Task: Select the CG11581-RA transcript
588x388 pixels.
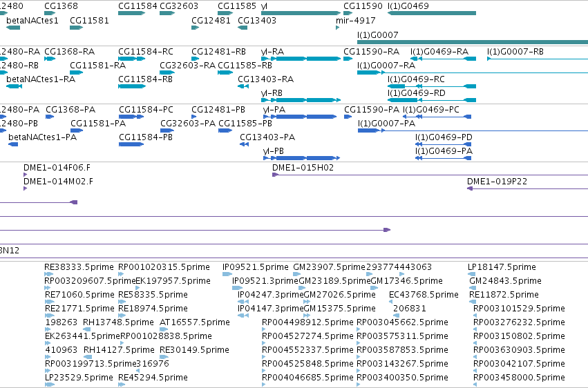Action: point(77,72)
